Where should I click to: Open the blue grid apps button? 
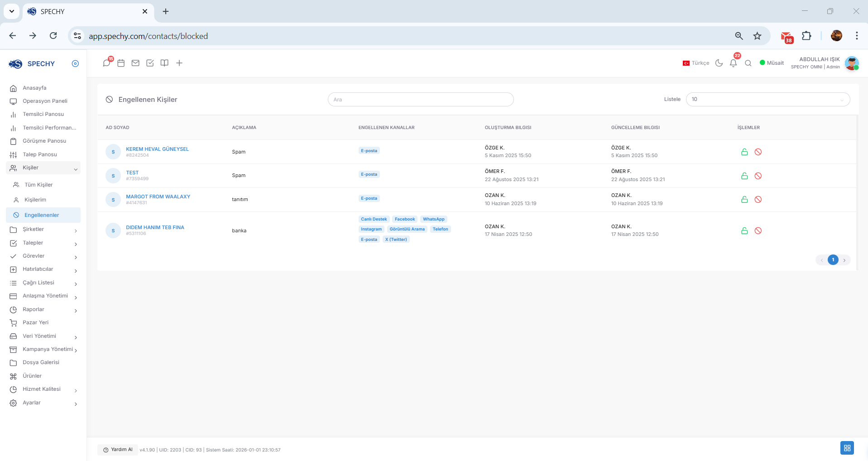click(847, 448)
